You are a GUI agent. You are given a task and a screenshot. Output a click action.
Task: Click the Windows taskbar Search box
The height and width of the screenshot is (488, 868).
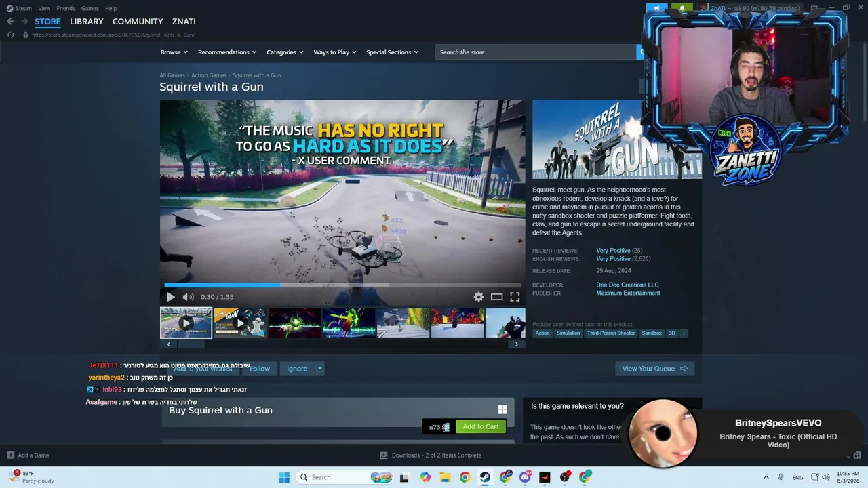(344, 477)
